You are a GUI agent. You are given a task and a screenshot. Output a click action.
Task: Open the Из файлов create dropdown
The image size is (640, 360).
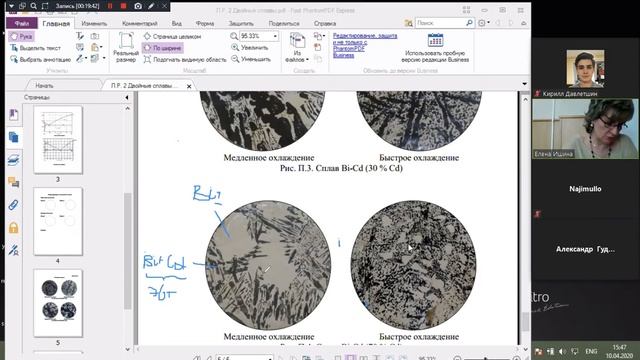point(297,48)
